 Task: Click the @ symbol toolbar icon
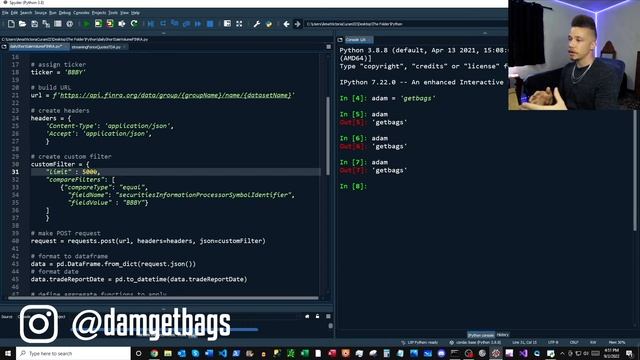(x=69, y=24)
